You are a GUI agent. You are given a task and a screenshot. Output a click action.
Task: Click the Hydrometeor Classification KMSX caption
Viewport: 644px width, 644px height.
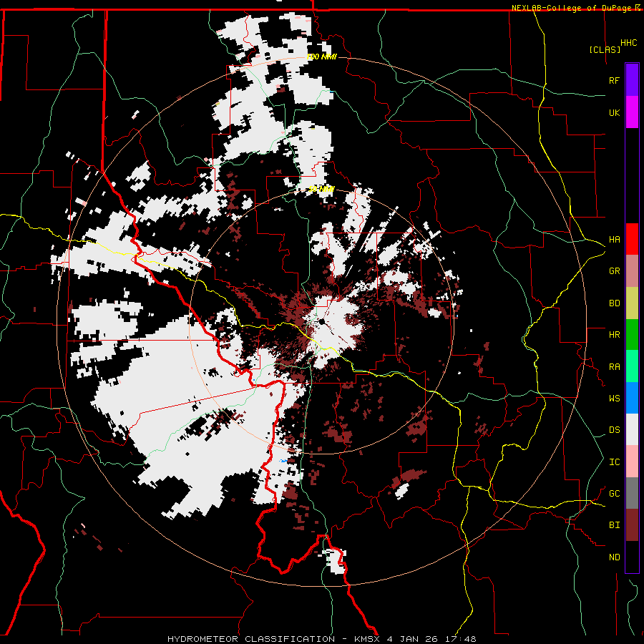tap(321, 639)
